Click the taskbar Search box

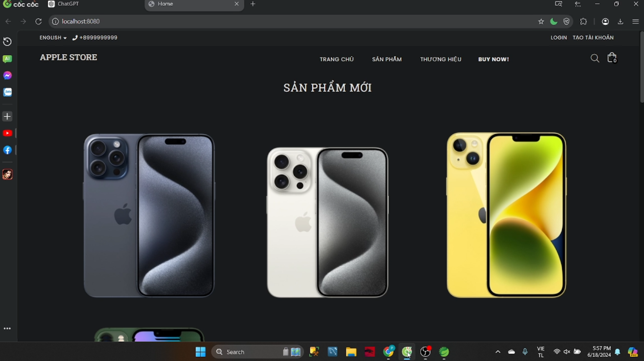[258, 352]
